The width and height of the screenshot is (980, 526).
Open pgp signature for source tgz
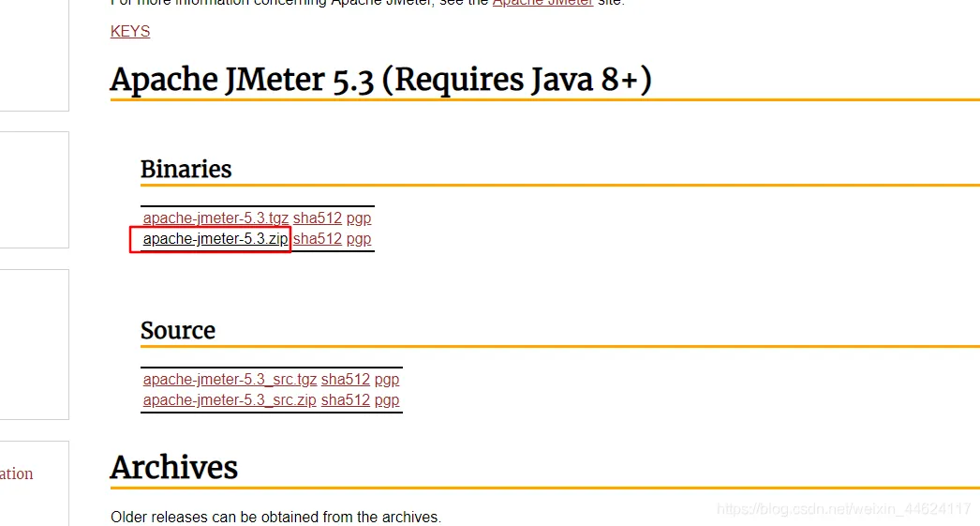pyautogui.click(x=387, y=380)
